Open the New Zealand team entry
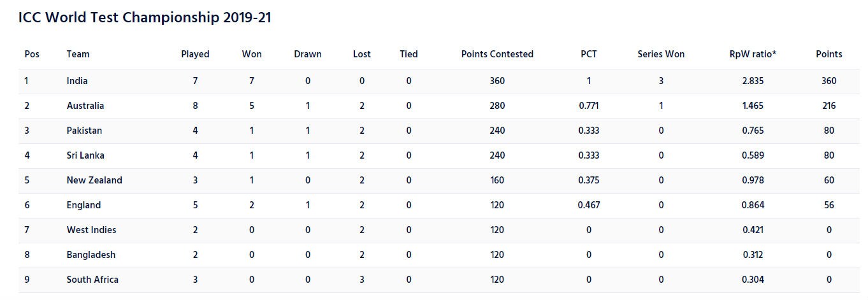This screenshot has width=868, height=300. (x=94, y=180)
